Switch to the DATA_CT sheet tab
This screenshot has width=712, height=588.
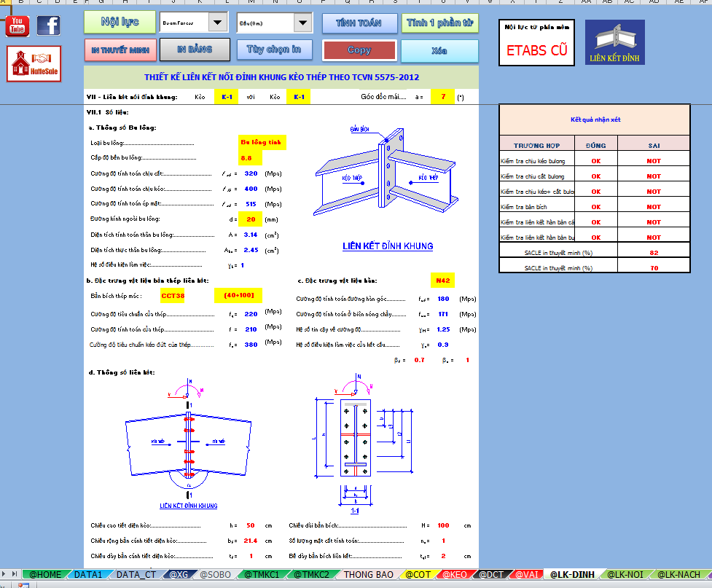(x=136, y=574)
